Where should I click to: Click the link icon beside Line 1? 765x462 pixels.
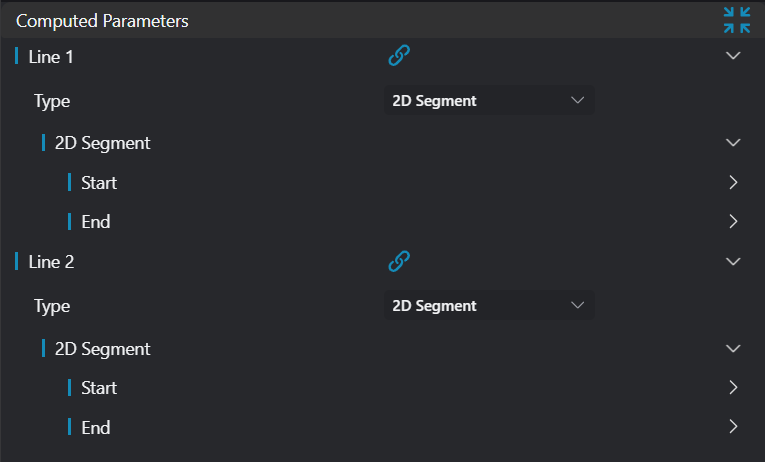(399, 57)
